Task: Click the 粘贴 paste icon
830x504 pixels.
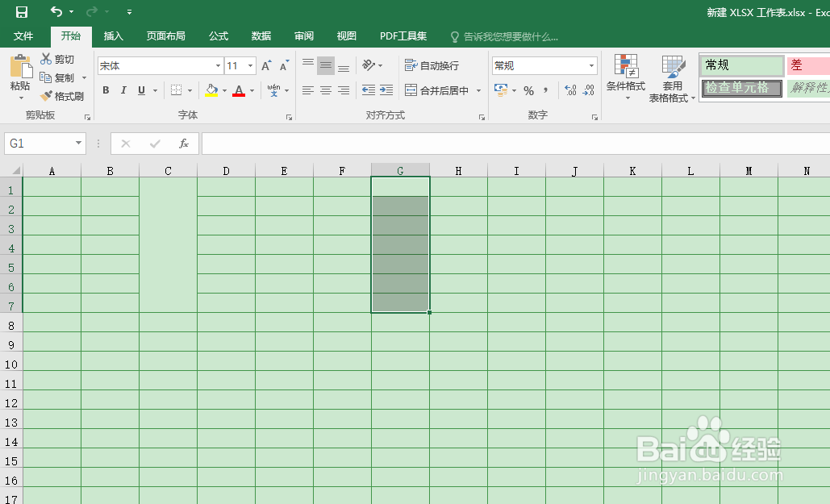Action: click(x=21, y=67)
